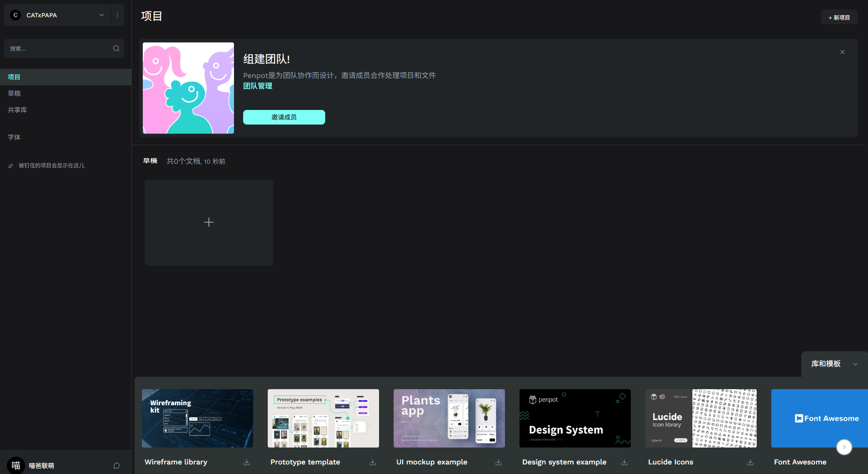Image resolution: width=868 pixels, height=474 pixels.
Task: Click the Design system example label
Action: (564, 462)
